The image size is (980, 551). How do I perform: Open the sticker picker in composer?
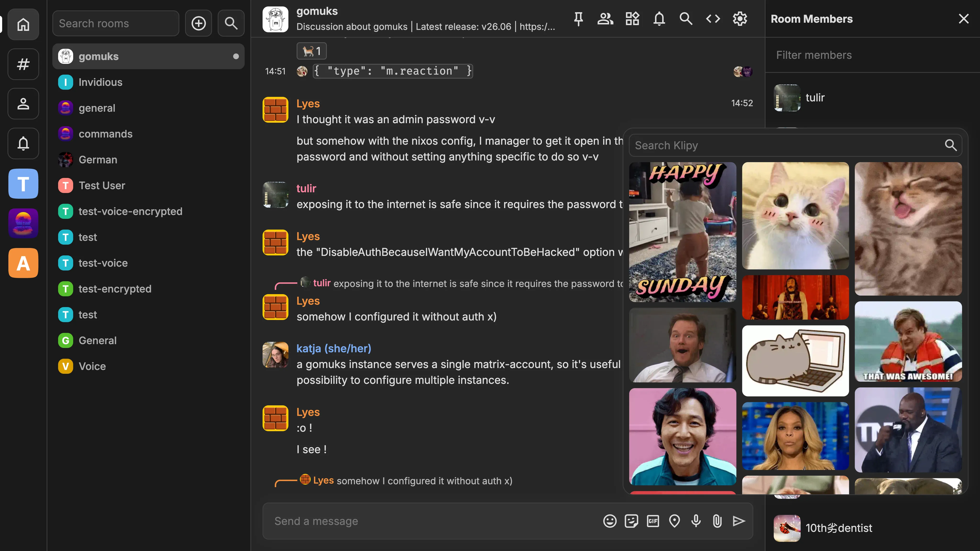point(632,521)
